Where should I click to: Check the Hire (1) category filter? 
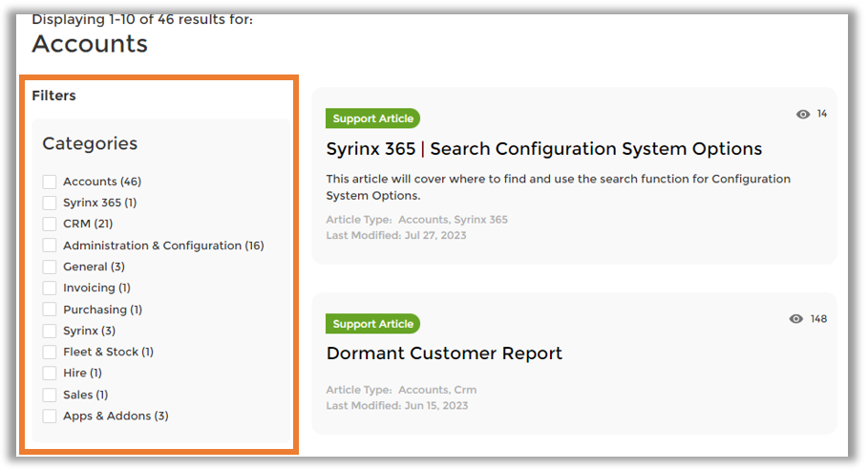pos(50,373)
